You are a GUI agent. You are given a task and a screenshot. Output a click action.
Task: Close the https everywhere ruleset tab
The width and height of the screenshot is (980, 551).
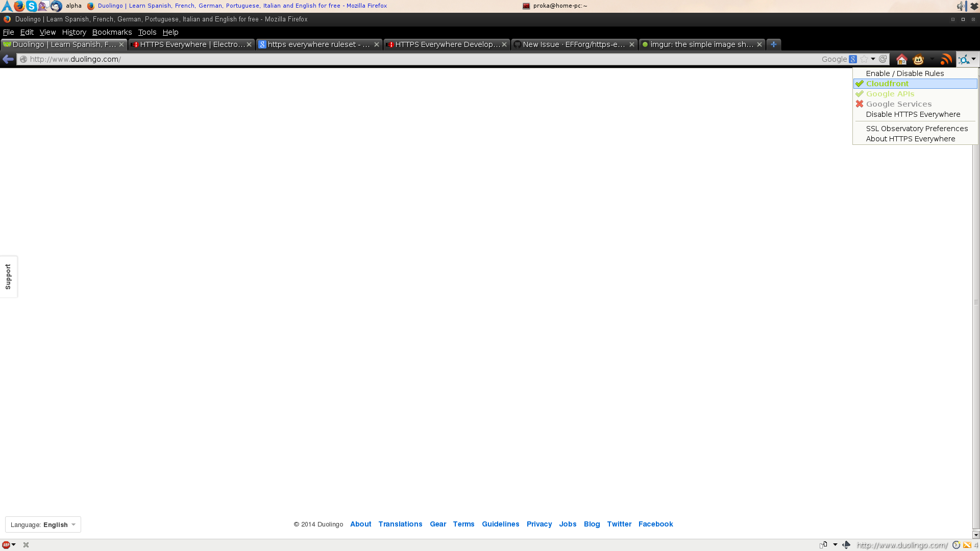coord(377,44)
